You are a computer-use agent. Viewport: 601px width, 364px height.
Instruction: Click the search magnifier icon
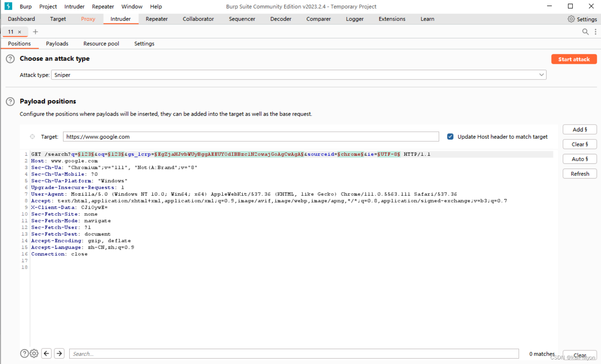[x=585, y=32]
